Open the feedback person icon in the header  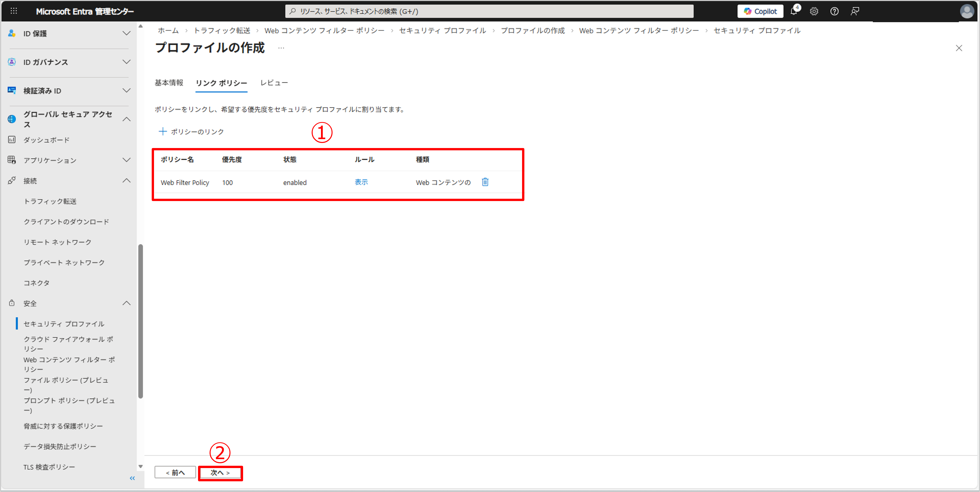pos(855,11)
